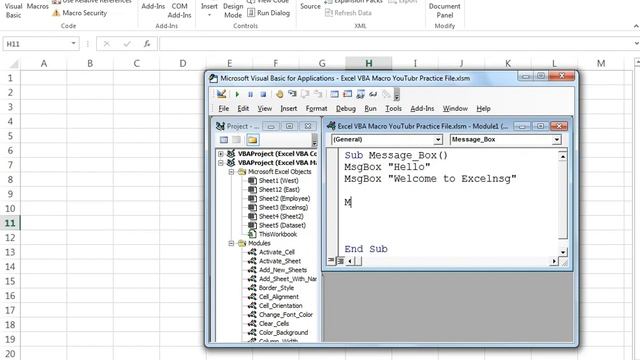Select ThisWorkbook in project tree
The height and width of the screenshot is (360, 640).
click(x=278, y=234)
